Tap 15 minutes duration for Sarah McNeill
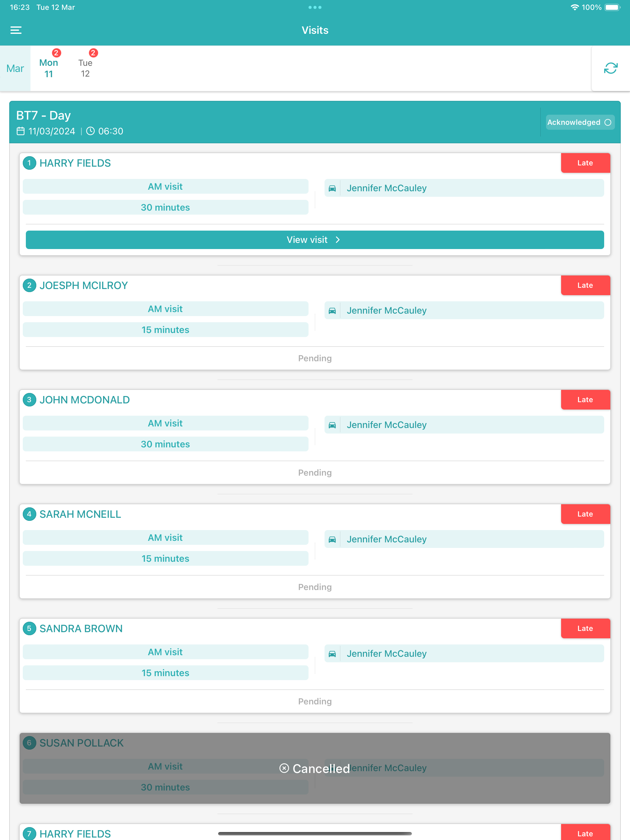This screenshot has width=630, height=840. click(165, 558)
